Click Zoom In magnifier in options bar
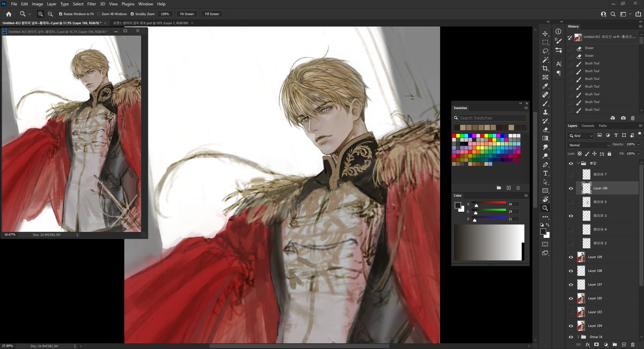 pos(41,14)
